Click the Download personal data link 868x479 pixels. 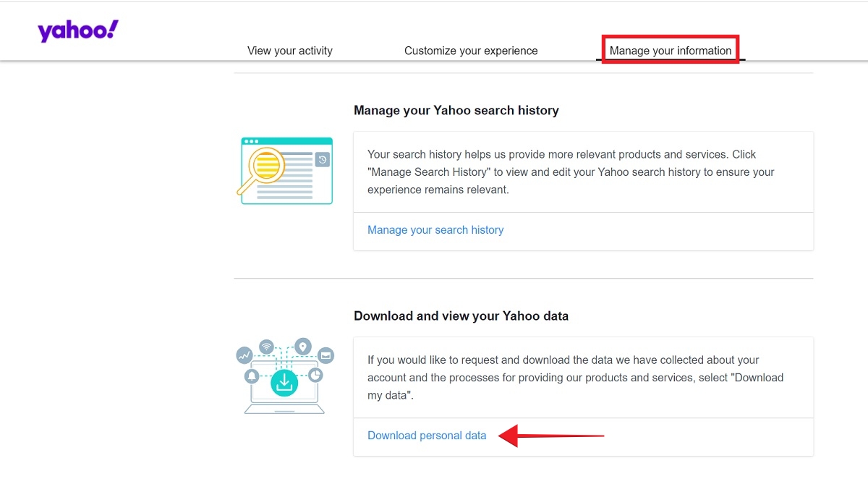pyautogui.click(x=426, y=436)
